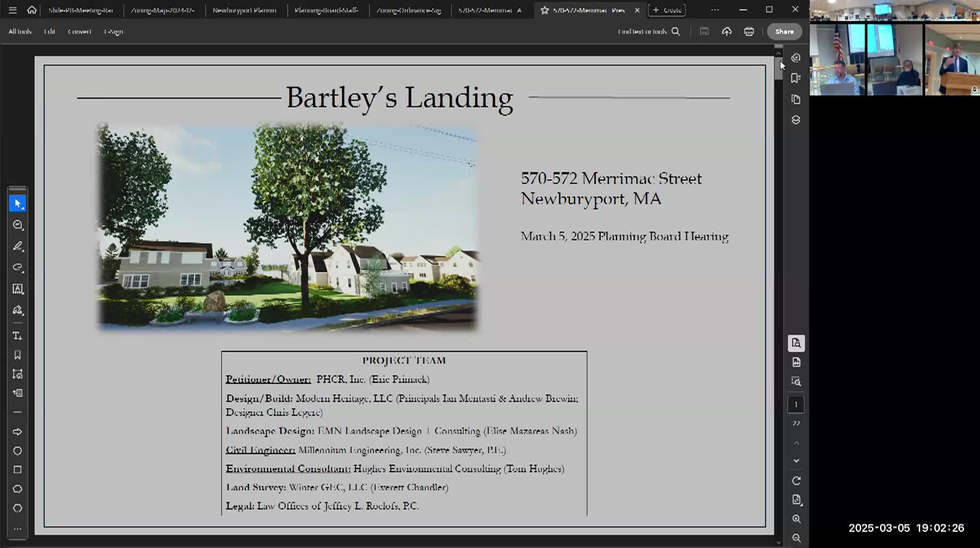Zoom in on the document
The height and width of the screenshot is (548, 980).
click(x=796, y=519)
